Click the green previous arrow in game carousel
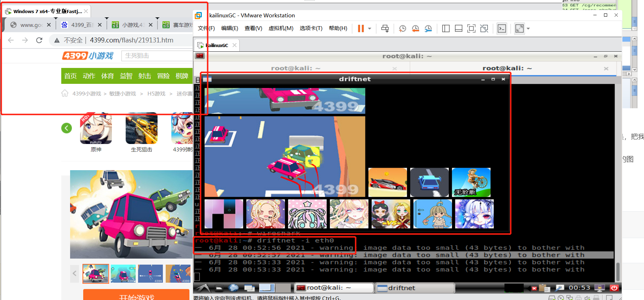The width and height of the screenshot is (644, 300). coord(67,128)
